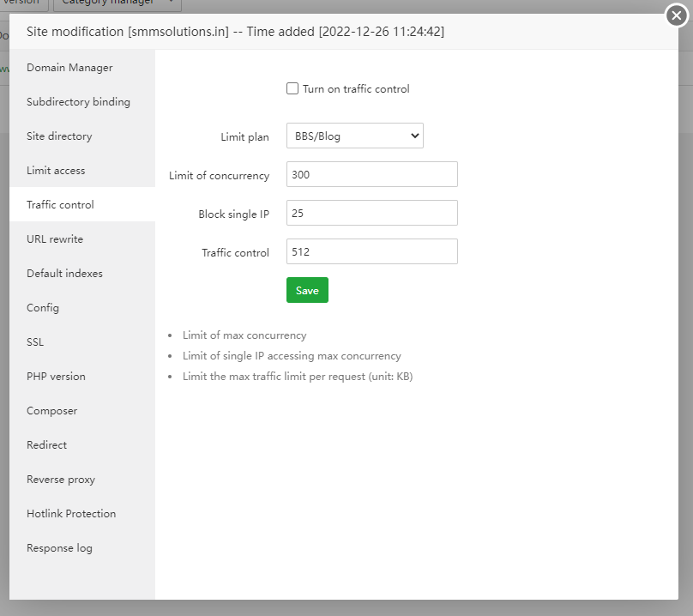This screenshot has height=616, width=693.
Task: Go to Redirect settings
Action: [x=82, y=445]
